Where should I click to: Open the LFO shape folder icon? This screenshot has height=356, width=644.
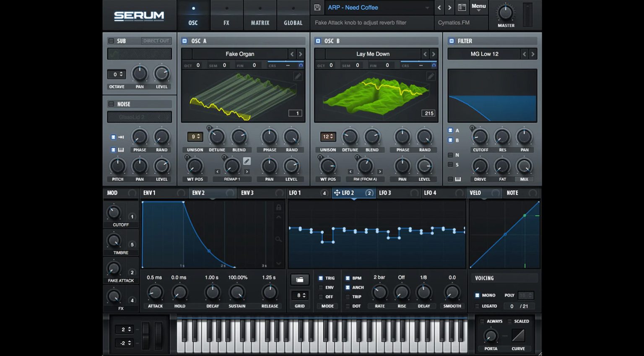[x=300, y=279]
